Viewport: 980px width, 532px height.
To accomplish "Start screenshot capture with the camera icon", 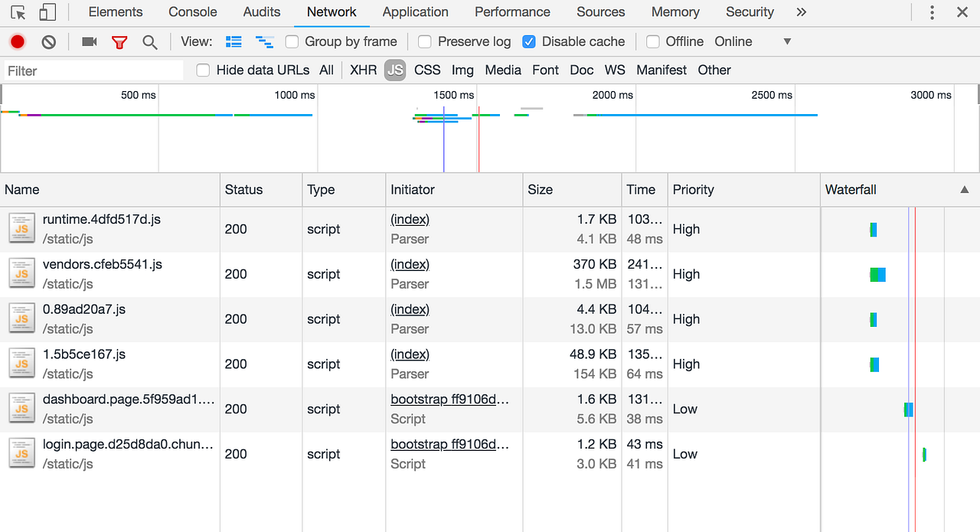I will 88,41.
